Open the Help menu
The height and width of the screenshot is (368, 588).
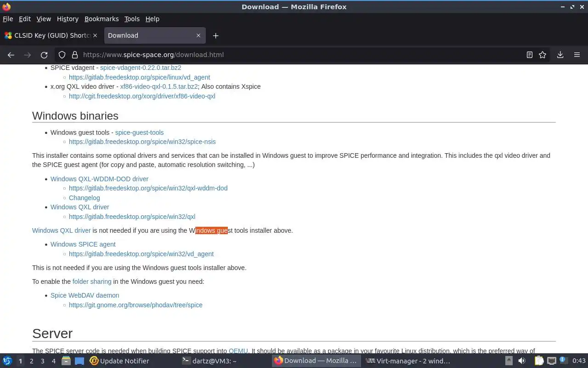153,19
